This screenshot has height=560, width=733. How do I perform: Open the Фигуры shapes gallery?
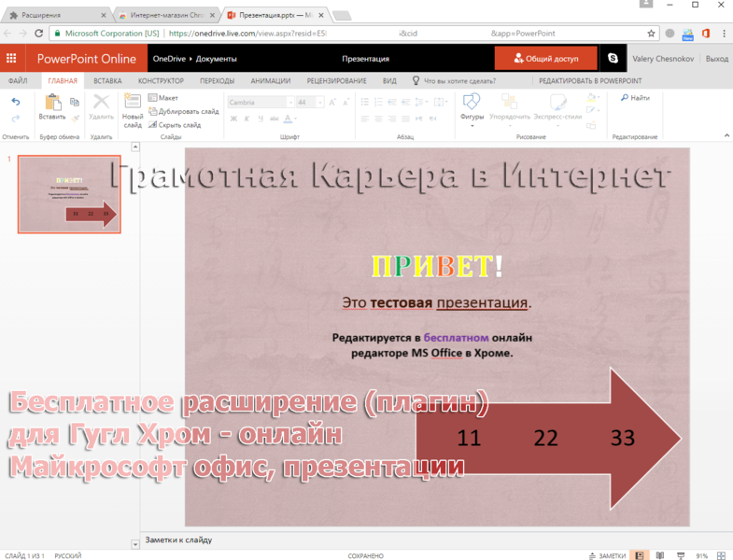coord(472,110)
